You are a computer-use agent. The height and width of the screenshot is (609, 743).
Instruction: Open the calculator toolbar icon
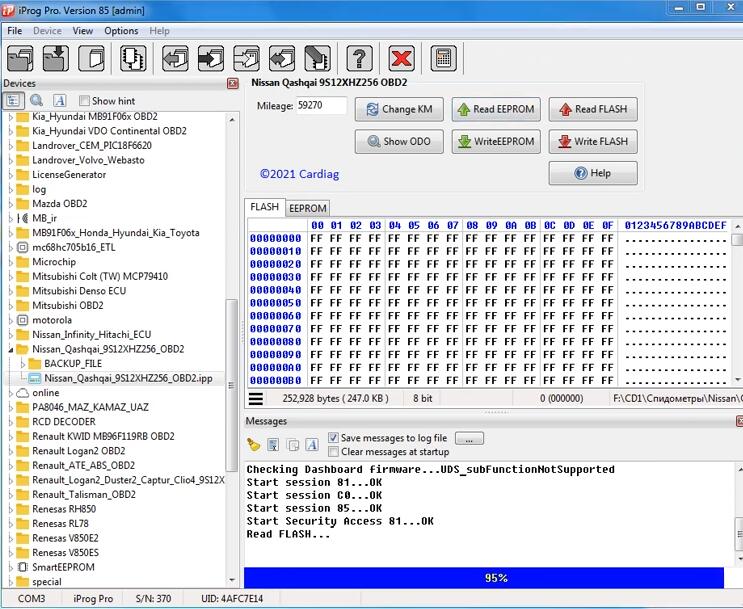click(x=444, y=58)
